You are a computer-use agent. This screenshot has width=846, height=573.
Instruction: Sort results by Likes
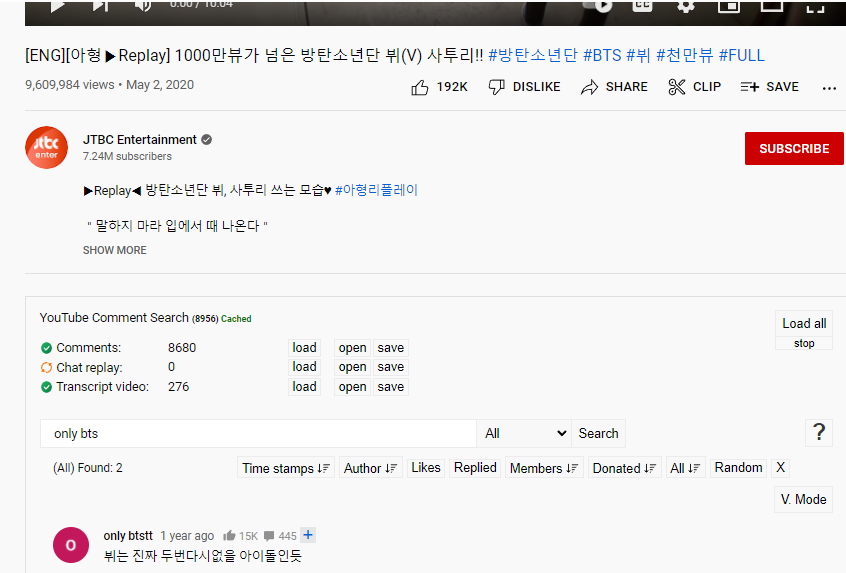[426, 468]
